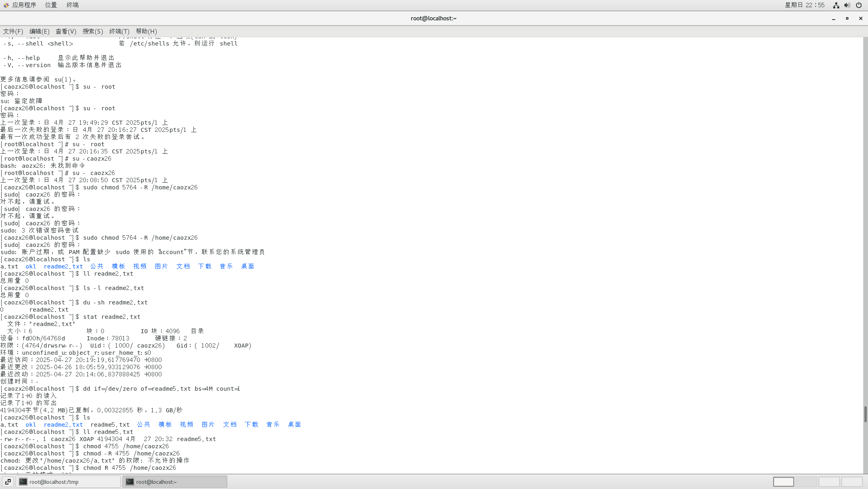Viewport: 868px width, 489px height.
Task: Switch to root@localhost:~ taskbar window
Action: pyautogui.click(x=175, y=482)
